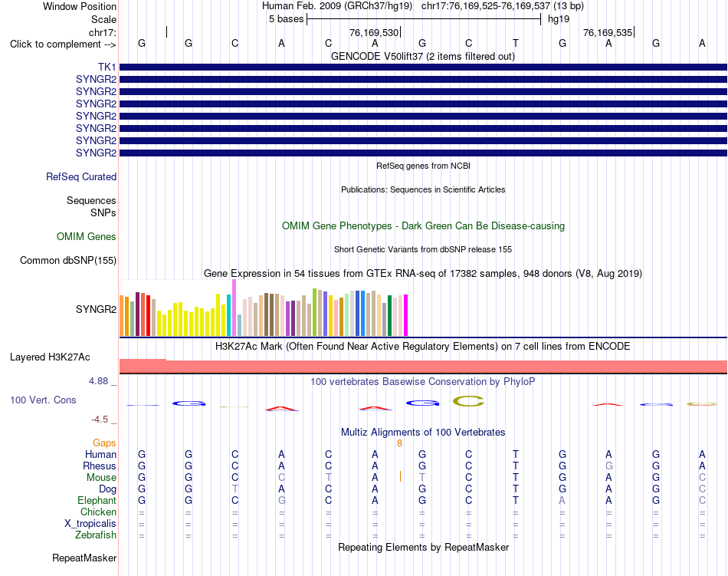
Task: Click the GENCODE V50lift37 track title
Action: tap(422, 56)
